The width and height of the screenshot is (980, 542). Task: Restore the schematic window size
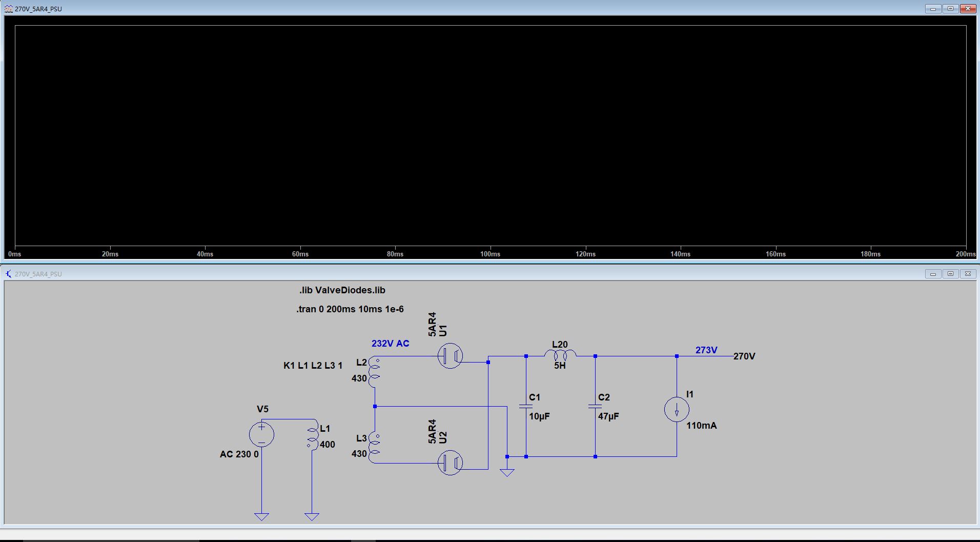click(950, 274)
